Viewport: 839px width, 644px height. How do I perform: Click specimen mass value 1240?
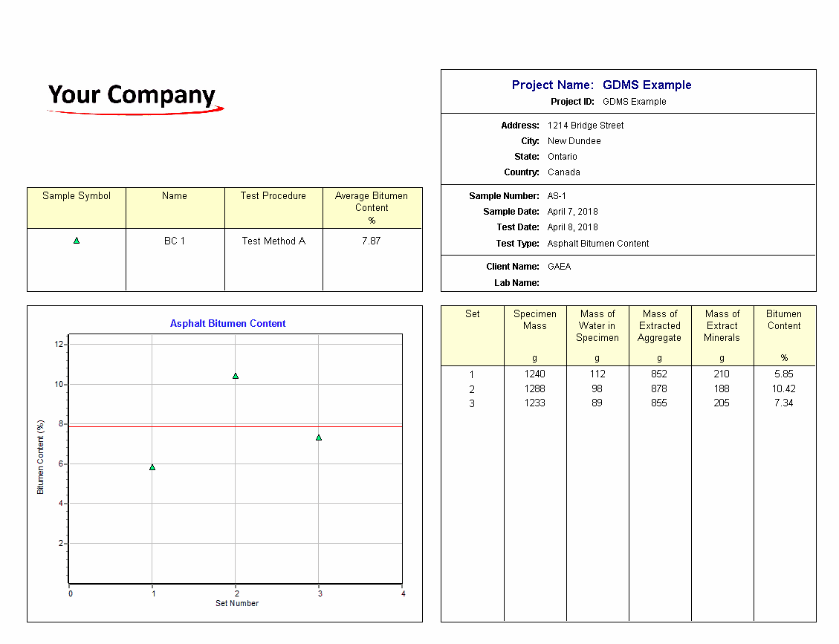pyautogui.click(x=534, y=374)
